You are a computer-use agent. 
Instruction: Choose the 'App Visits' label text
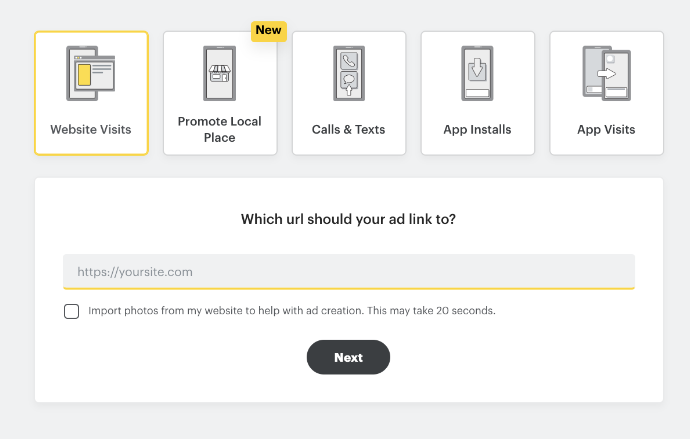coord(606,129)
